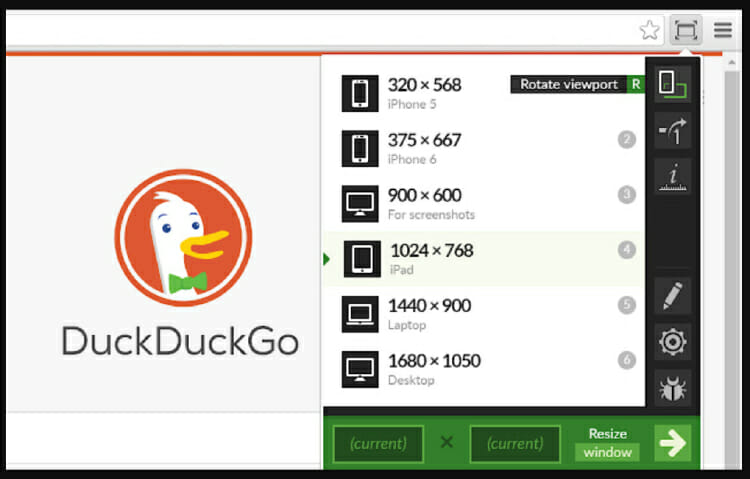Click the DuckDuckGo wordmark text

tap(180, 341)
